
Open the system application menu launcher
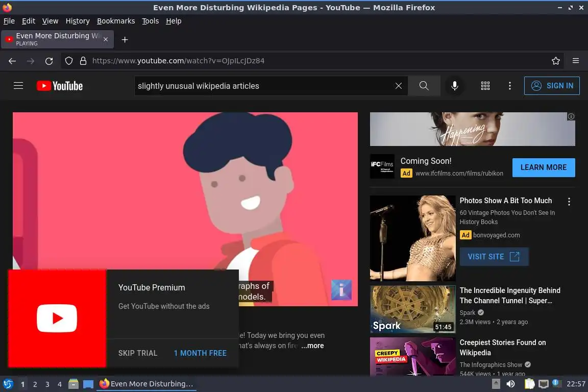(8, 384)
